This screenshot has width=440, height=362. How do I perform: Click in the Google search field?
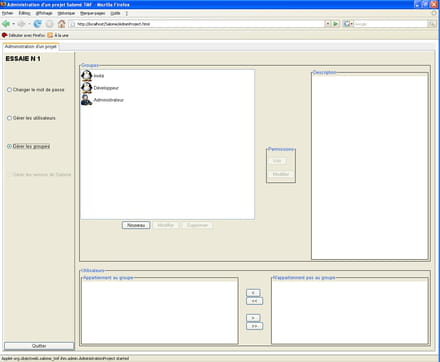390,24
